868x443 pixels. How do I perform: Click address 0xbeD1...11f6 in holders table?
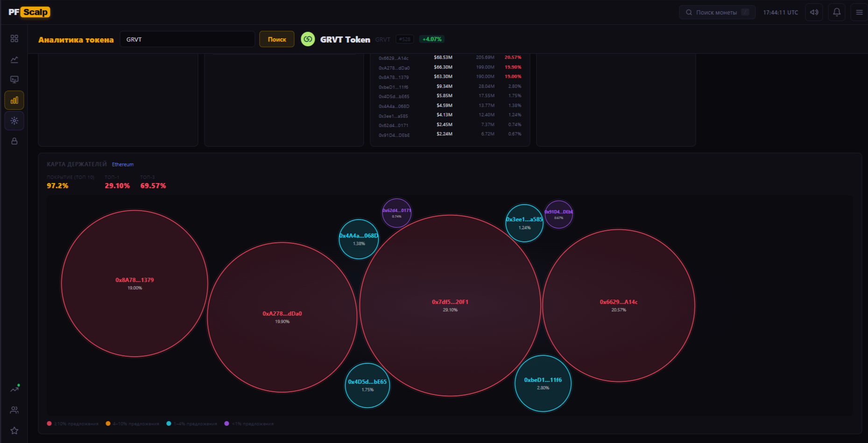coord(394,87)
